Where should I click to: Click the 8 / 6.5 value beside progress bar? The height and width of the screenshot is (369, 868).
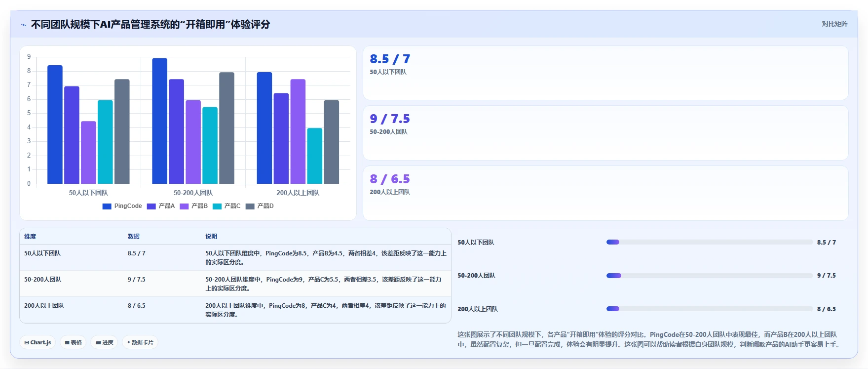pos(827,309)
